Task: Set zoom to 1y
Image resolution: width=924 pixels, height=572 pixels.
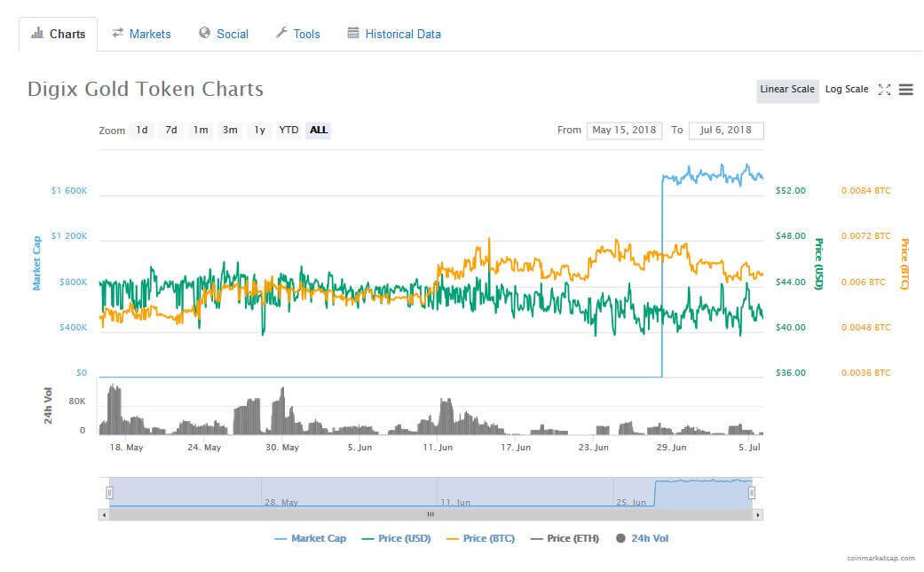Action: click(x=259, y=131)
